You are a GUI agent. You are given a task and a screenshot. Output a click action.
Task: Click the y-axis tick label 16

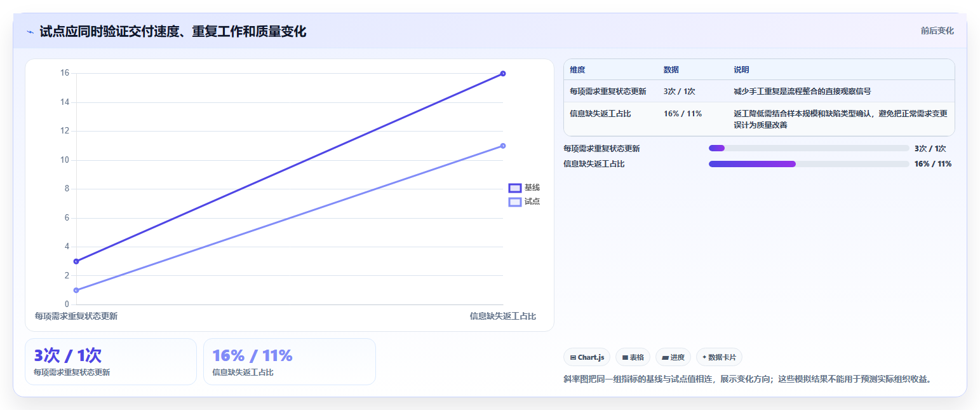tap(65, 73)
